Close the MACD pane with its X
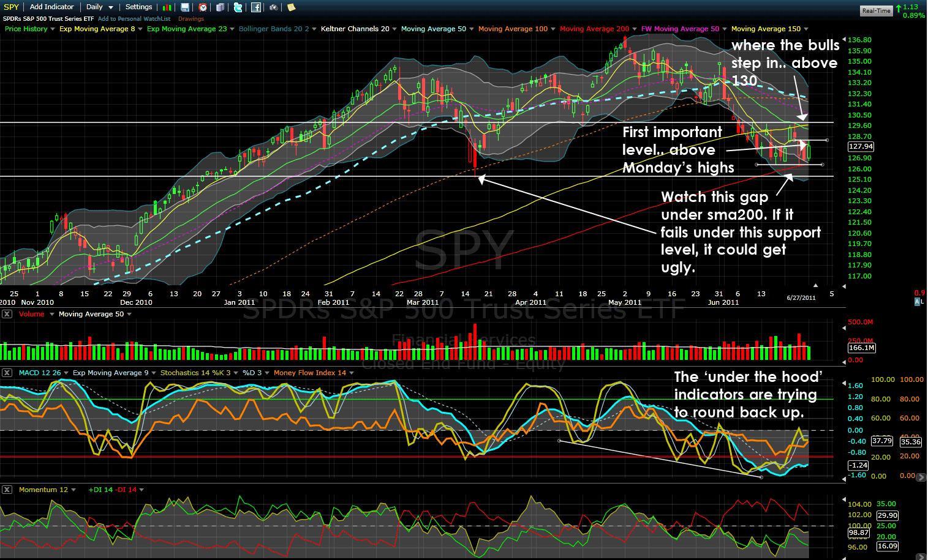 (7, 373)
